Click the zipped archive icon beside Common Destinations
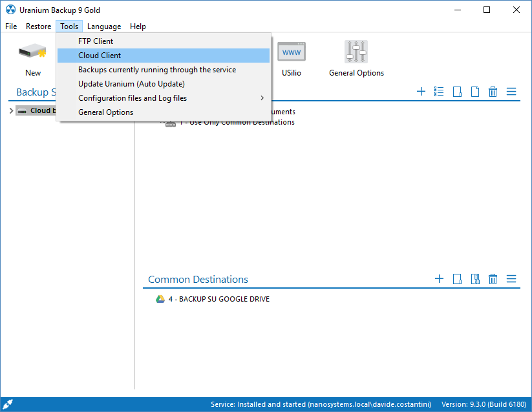532x412 pixels. (x=475, y=279)
